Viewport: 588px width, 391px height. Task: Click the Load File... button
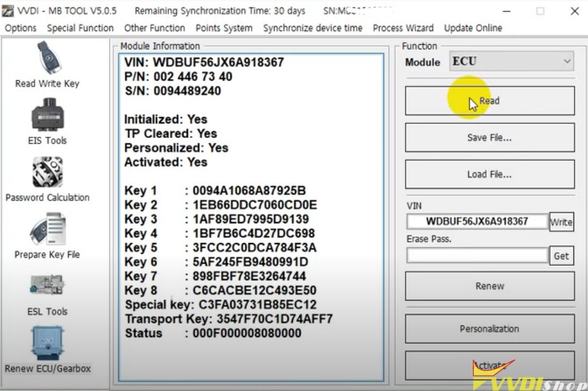click(x=490, y=175)
